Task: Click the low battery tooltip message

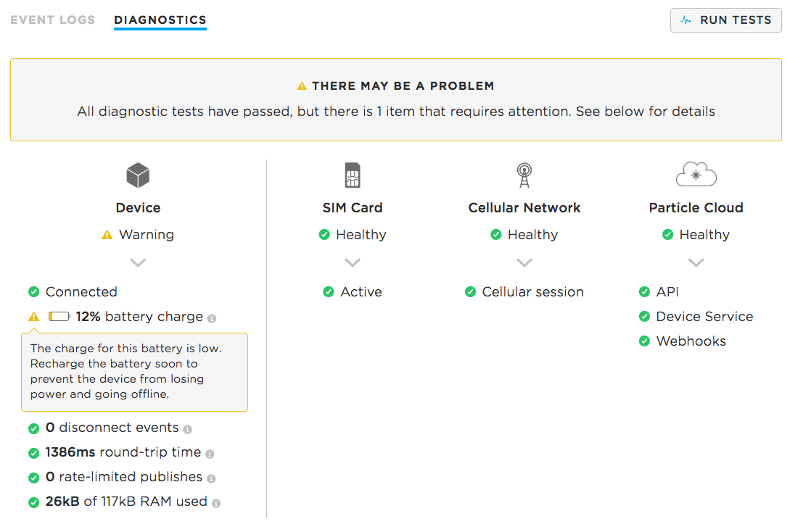Action: coord(134,372)
